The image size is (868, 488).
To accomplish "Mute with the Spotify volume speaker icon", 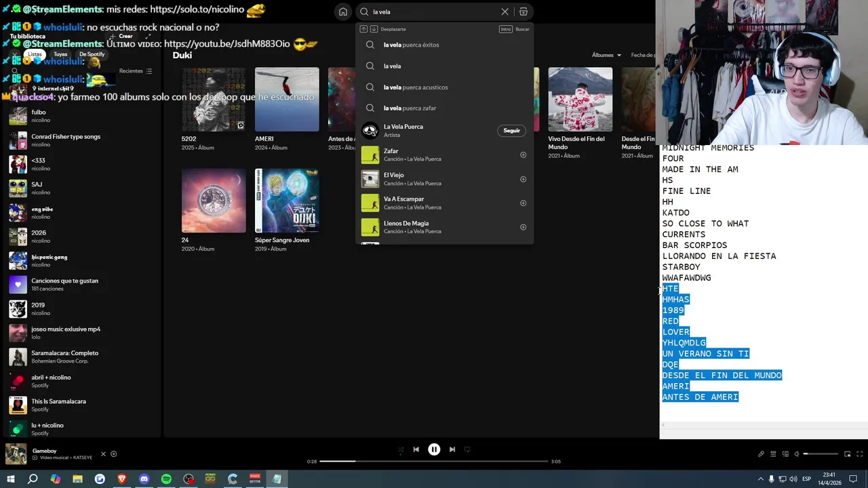I will click(x=797, y=454).
